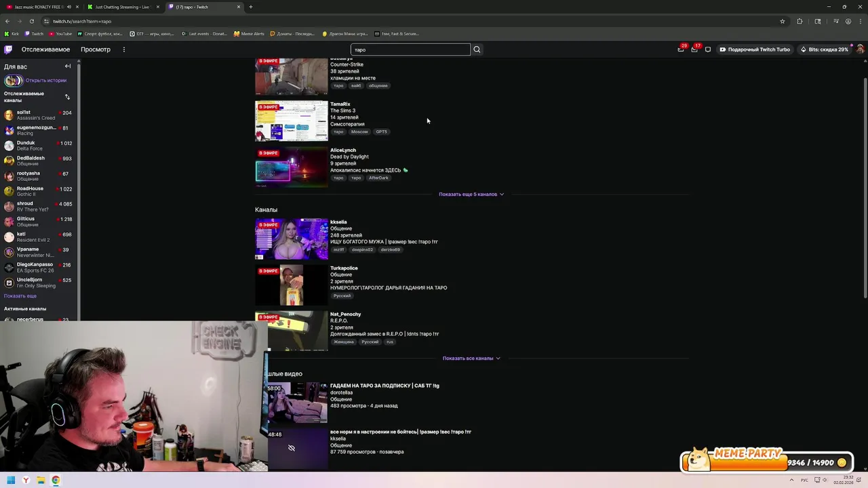Open sol1st in followed channels
The height and width of the screenshot is (488, 868).
39,115
